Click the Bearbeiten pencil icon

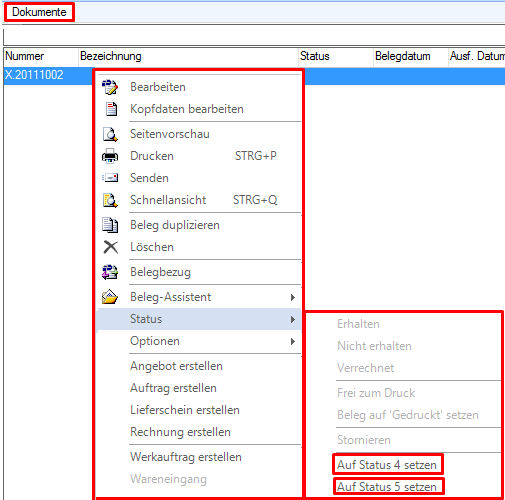click(110, 87)
